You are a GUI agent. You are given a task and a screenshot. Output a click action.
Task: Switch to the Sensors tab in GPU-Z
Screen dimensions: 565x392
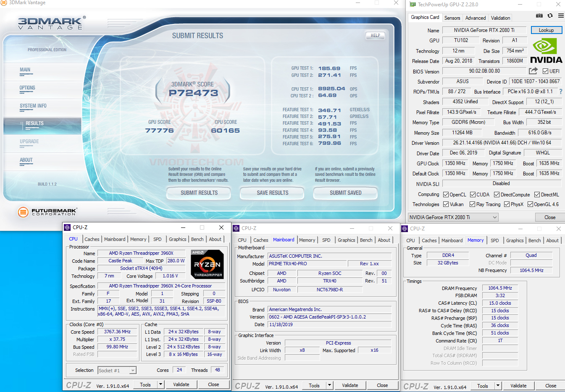(x=452, y=18)
